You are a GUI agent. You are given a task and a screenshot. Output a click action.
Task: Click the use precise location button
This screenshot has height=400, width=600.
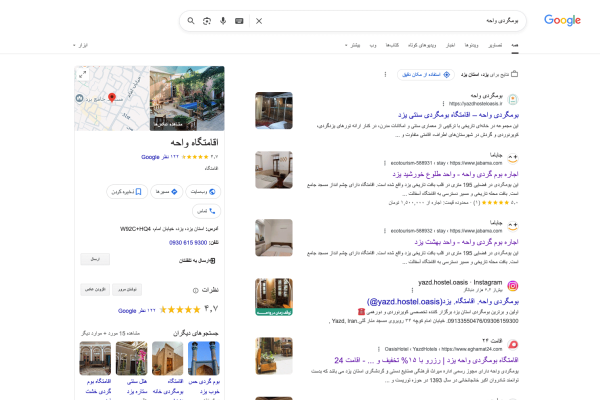point(426,74)
